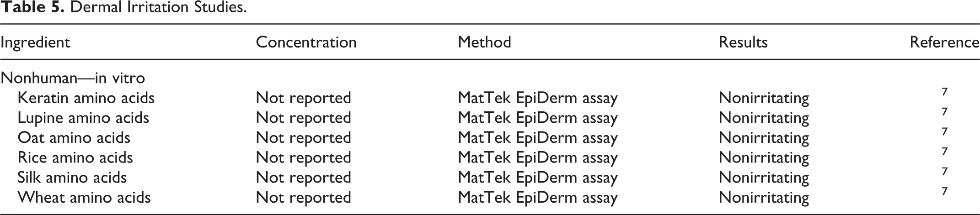Open reference 7 for Keratin amino acids
Image resolution: width=980 pixels, height=215 pixels.
[x=944, y=92]
